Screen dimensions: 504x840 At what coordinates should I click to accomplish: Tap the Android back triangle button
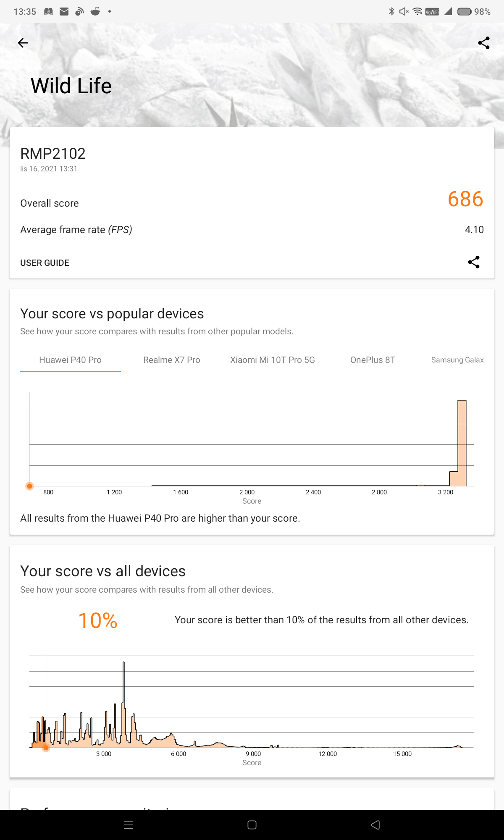[375, 825]
